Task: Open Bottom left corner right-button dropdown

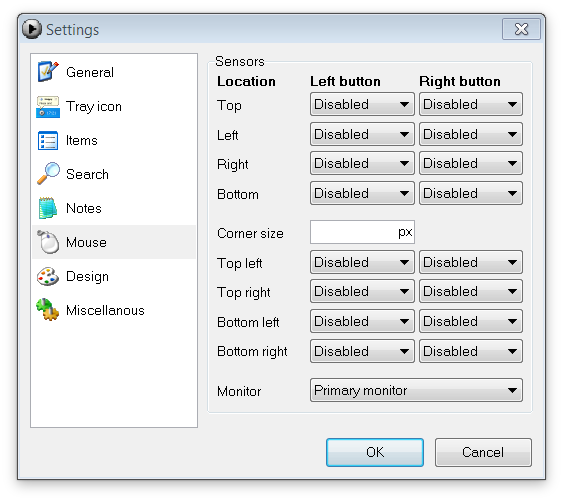Action: pyautogui.click(x=471, y=321)
